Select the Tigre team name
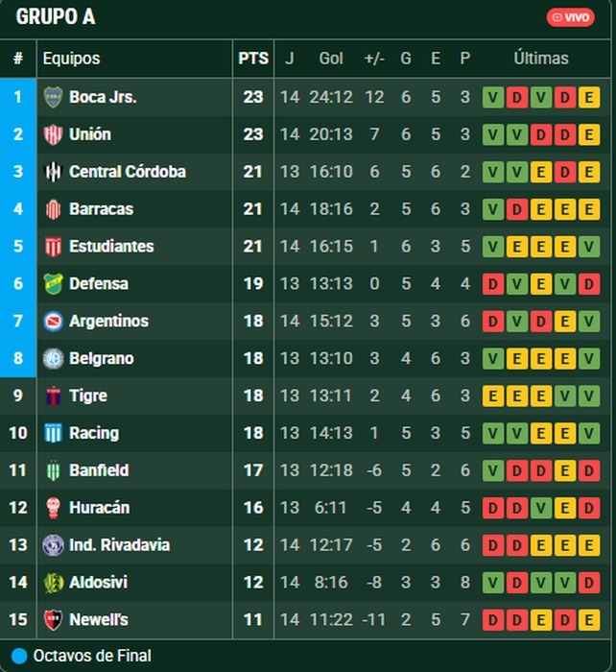 tap(88, 396)
